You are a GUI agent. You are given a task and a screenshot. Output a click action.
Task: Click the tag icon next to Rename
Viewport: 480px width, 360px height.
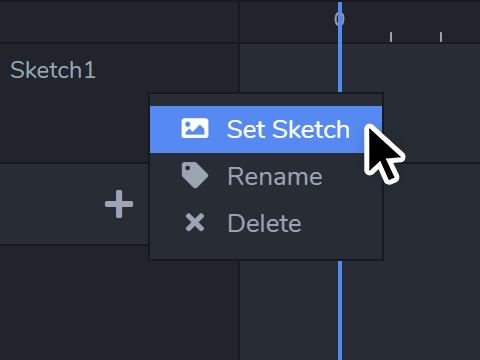195,175
